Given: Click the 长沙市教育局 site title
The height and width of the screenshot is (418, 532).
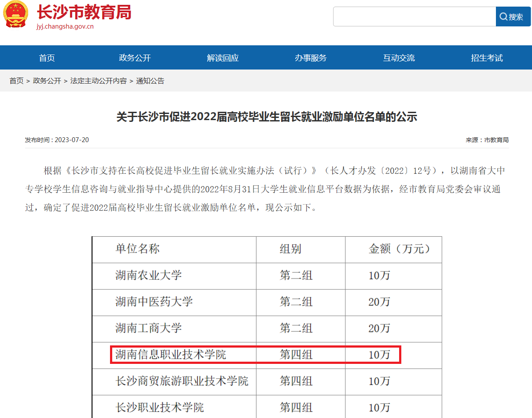Looking at the screenshot, I should tap(84, 12).
